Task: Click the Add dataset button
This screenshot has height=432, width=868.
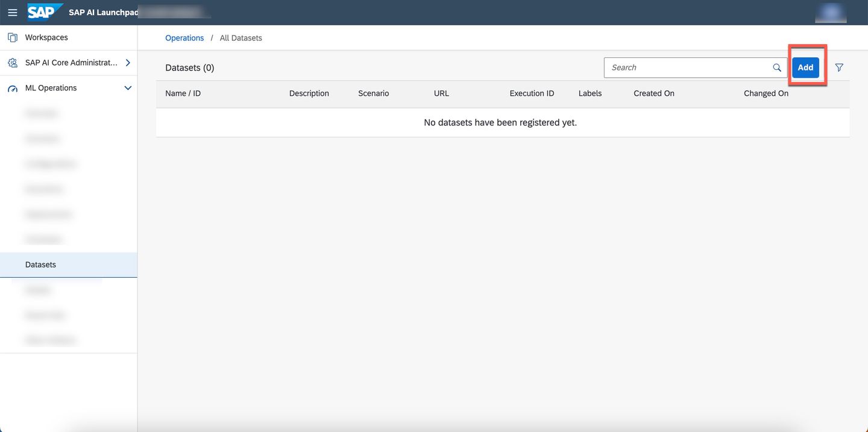Action: pos(805,67)
